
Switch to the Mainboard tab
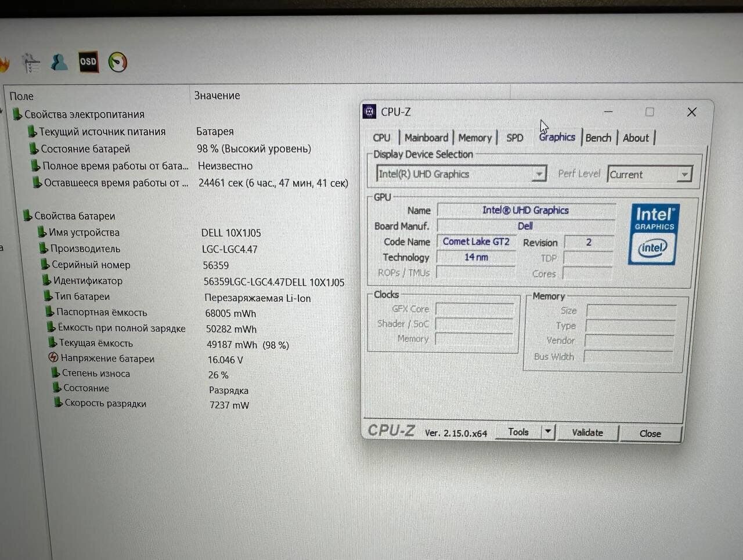pyautogui.click(x=426, y=138)
